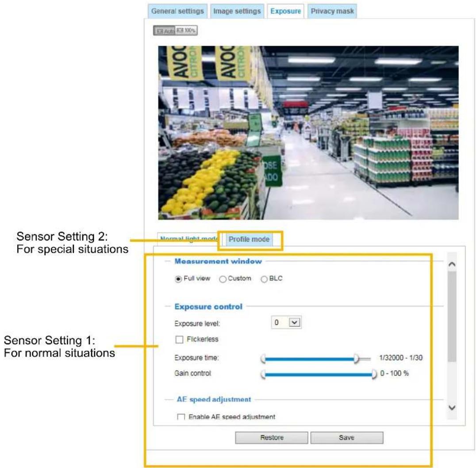Viewport: 476px width, 468px height.
Task: Select the BLC radio button
Action: [264, 279]
